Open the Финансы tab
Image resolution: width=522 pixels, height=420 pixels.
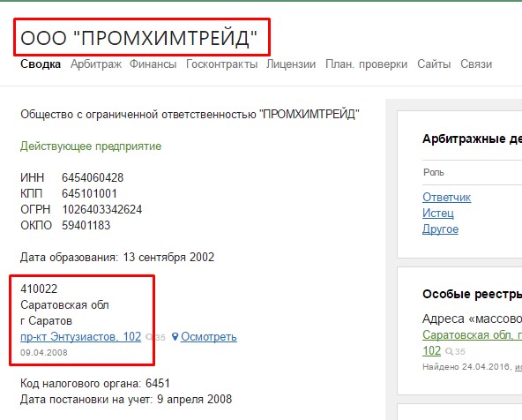click(153, 64)
